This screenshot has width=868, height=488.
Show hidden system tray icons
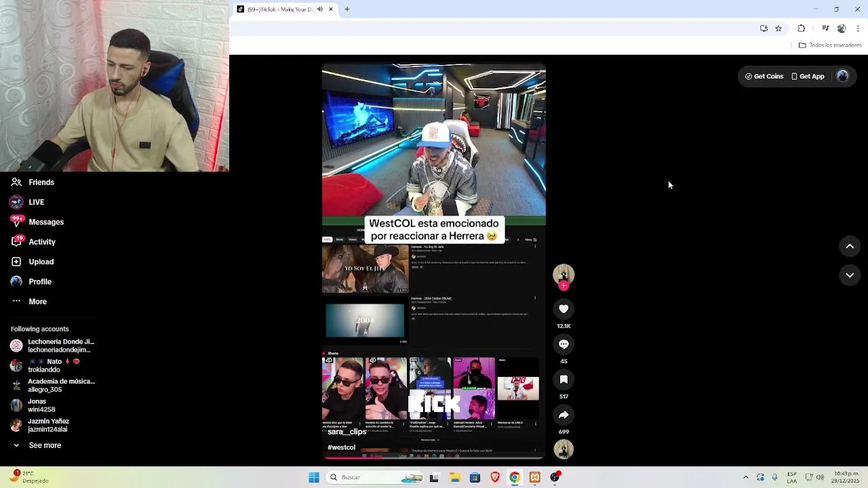[x=745, y=477]
